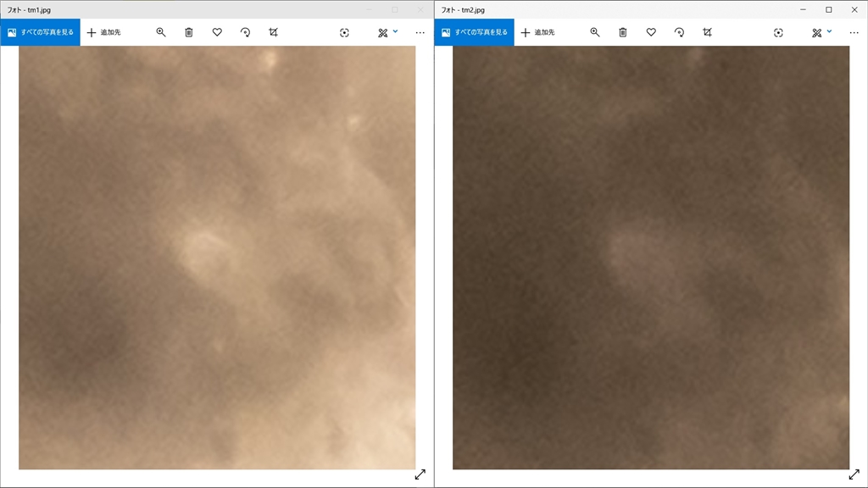Open all photos in tm2.jpg window
Screen dimensions: 868x488
[475, 32]
